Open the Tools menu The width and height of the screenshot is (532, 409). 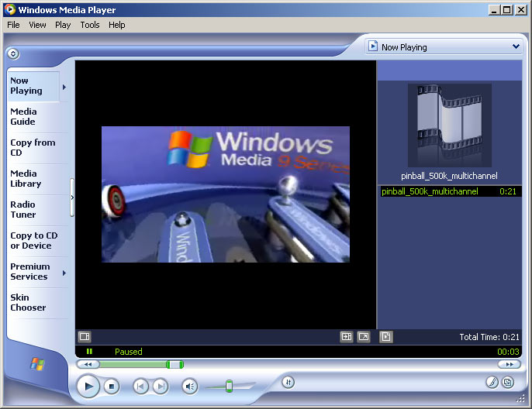click(90, 25)
